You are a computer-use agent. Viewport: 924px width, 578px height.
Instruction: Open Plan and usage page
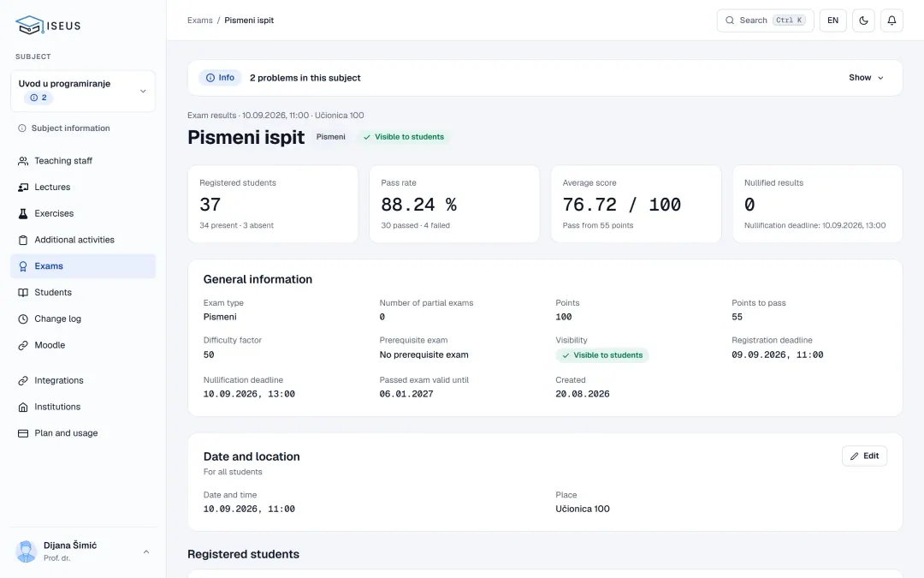point(83,433)
